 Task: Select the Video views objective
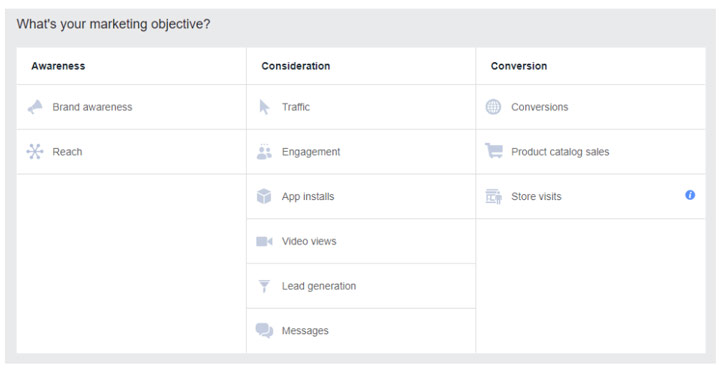361,241
